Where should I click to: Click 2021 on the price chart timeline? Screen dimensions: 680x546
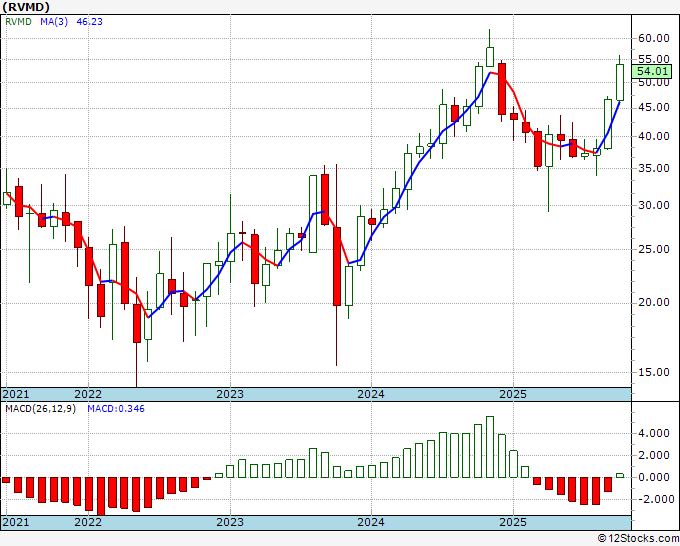point(16,394)
